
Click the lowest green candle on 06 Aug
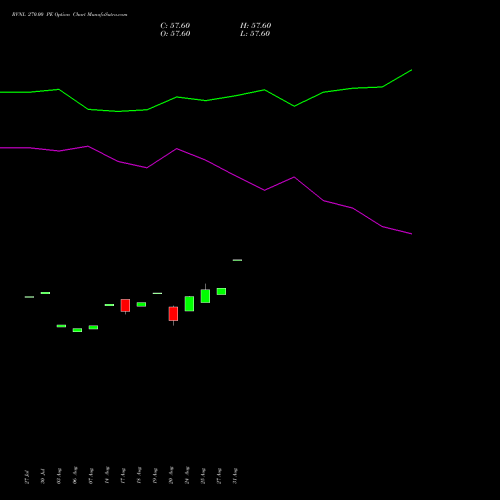77,330
